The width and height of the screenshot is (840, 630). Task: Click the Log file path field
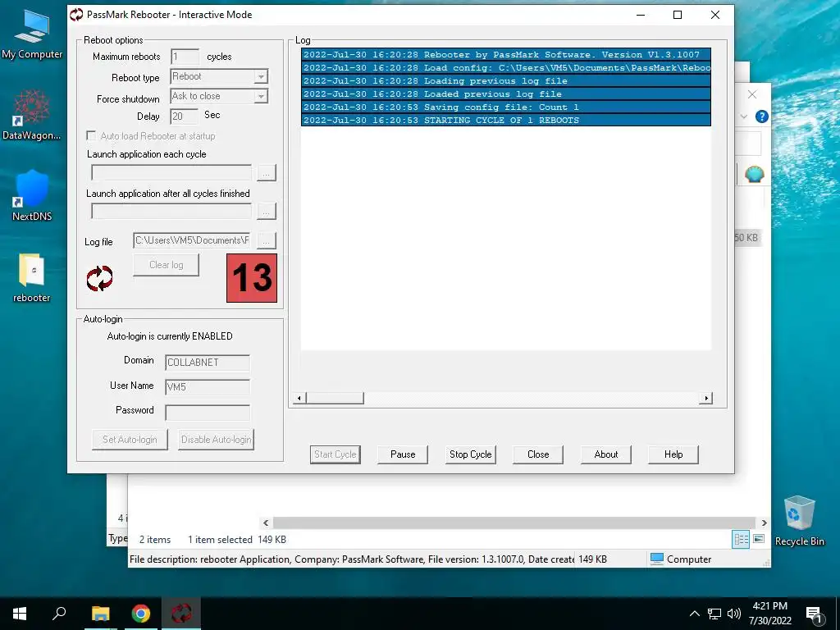coord(192,240)
